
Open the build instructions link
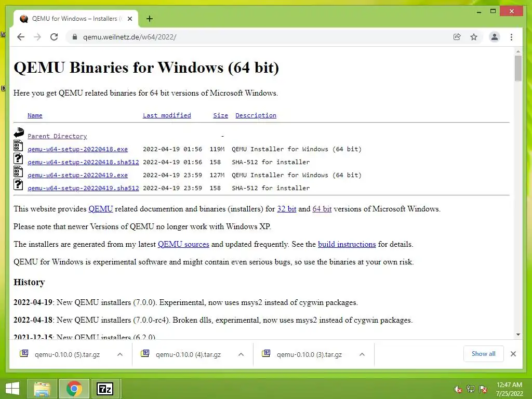[x=347, y=244]
